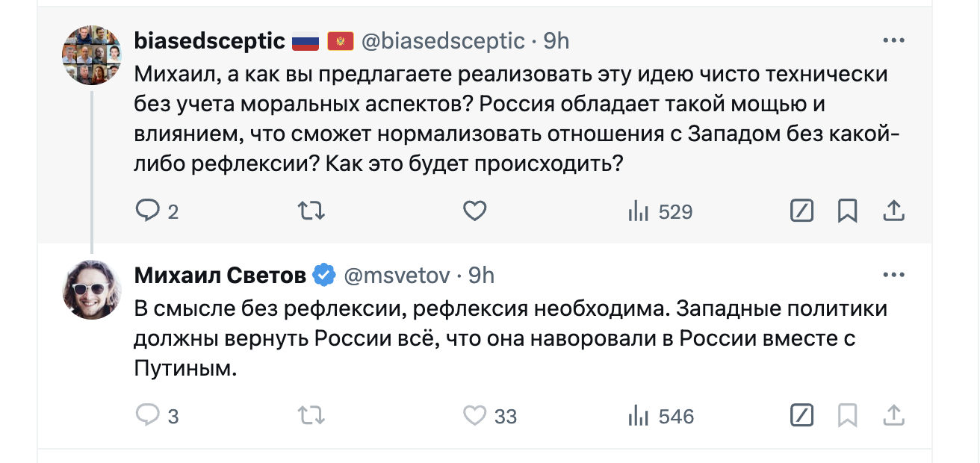The height and width of the screenshot is (463, 980).
Task: Open biasedsceptic's profile picture
Action: click(91, 55)
